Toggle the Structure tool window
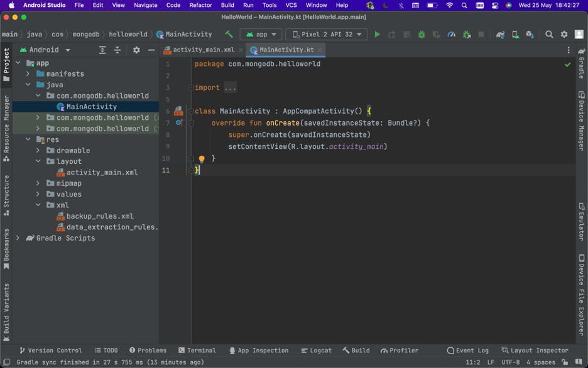 point(6,195)
